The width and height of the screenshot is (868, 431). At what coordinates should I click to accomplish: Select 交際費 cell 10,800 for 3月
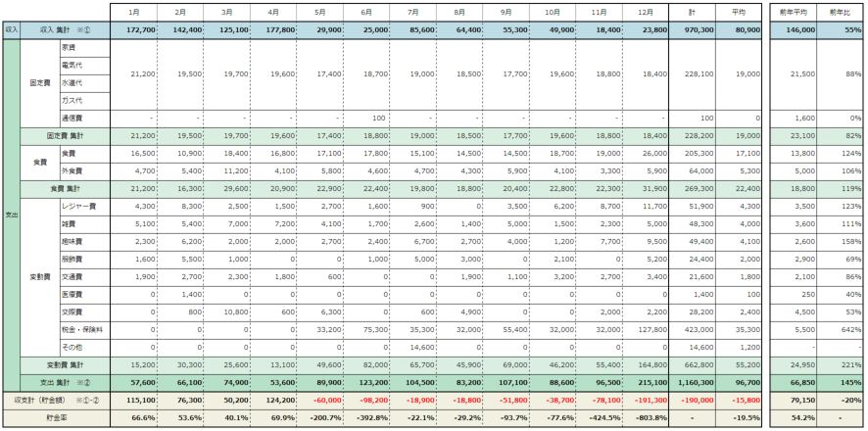tap(226, 312)
